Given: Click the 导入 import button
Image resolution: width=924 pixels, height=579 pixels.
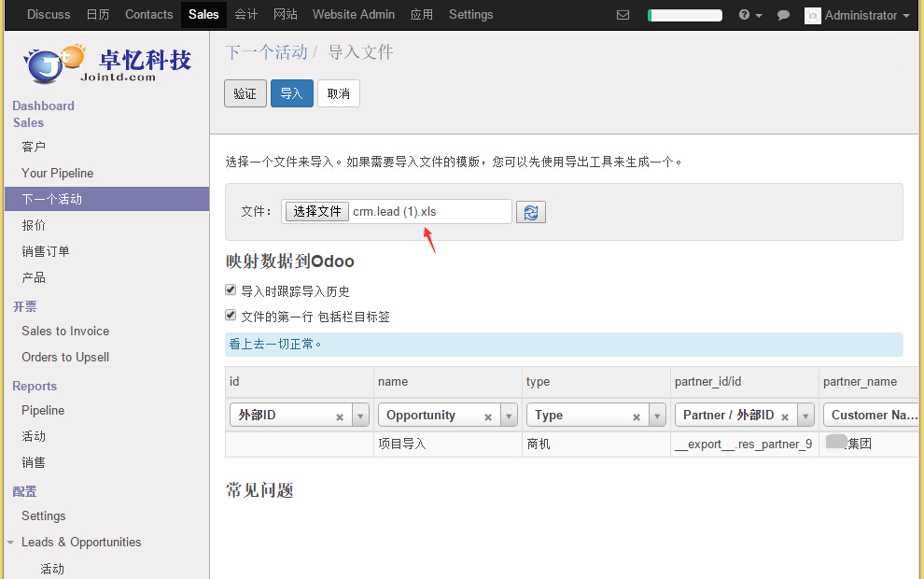Looking at the screenshot, I should coord(291,93).
